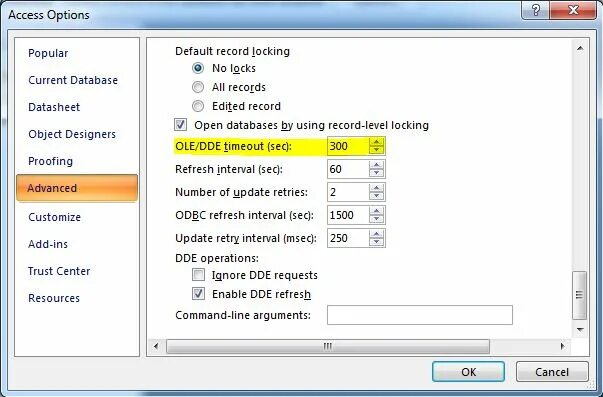This screenshot has height=397, width=603.
Task: Click the Number of update retries field
Action: pos(348,192)
